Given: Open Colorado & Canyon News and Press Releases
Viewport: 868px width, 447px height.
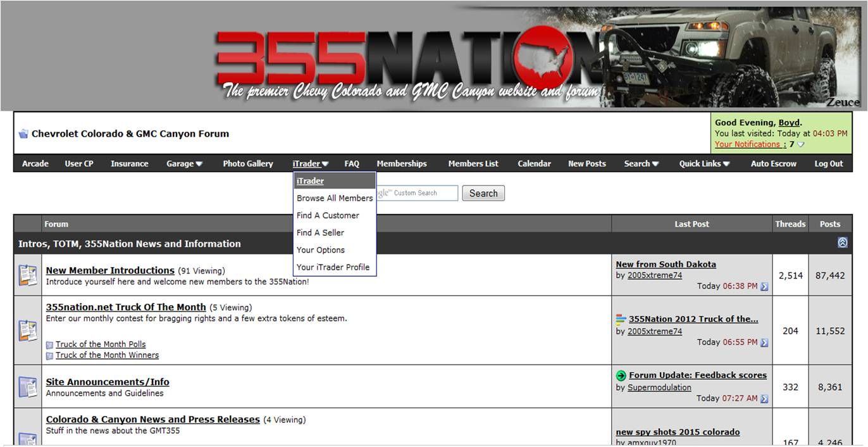Looking at the screenshot, I should click(x=153, y=419).
